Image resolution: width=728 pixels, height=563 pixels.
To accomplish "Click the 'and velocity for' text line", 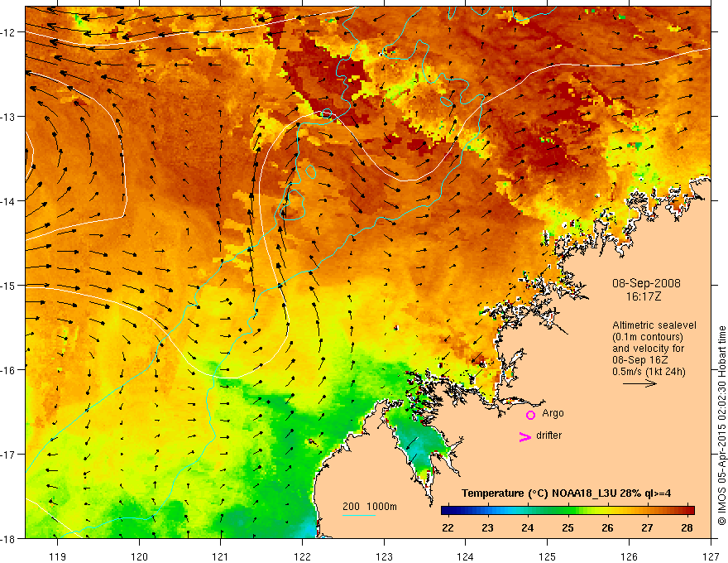I will pos(648,349).
